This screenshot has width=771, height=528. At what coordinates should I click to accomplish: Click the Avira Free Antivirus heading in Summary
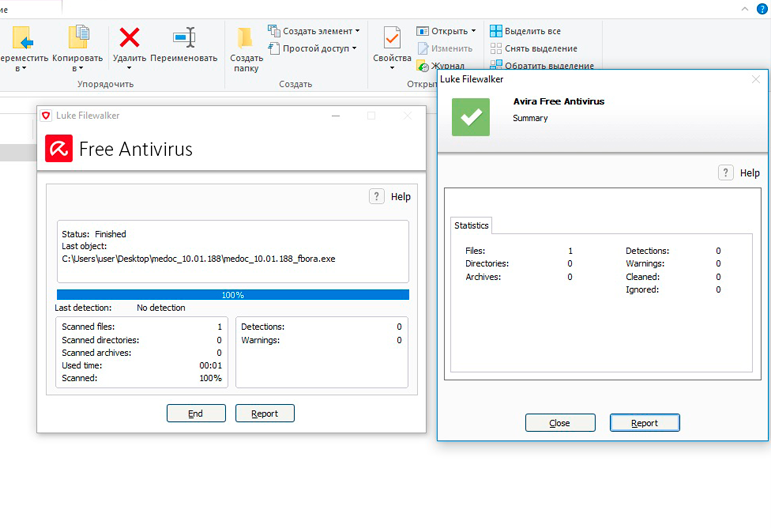pyautogui.click(x=559, y=101)
